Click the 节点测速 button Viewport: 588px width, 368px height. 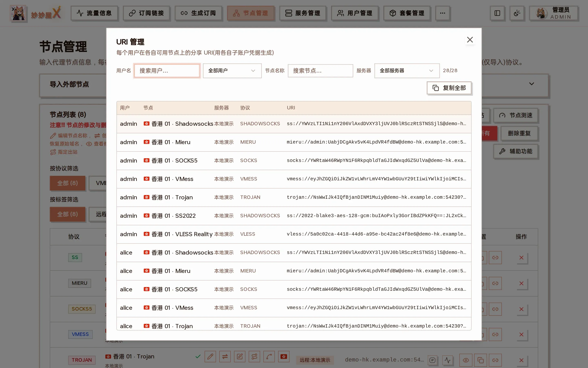click(516, 115)
